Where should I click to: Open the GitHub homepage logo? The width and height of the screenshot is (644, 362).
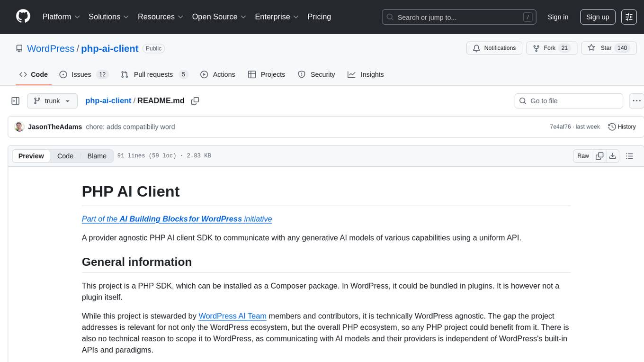(23, 17)
